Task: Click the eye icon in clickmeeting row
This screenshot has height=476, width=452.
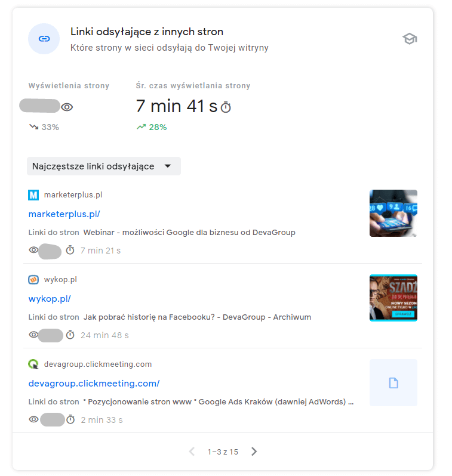Action: click(x=33, y=419)
